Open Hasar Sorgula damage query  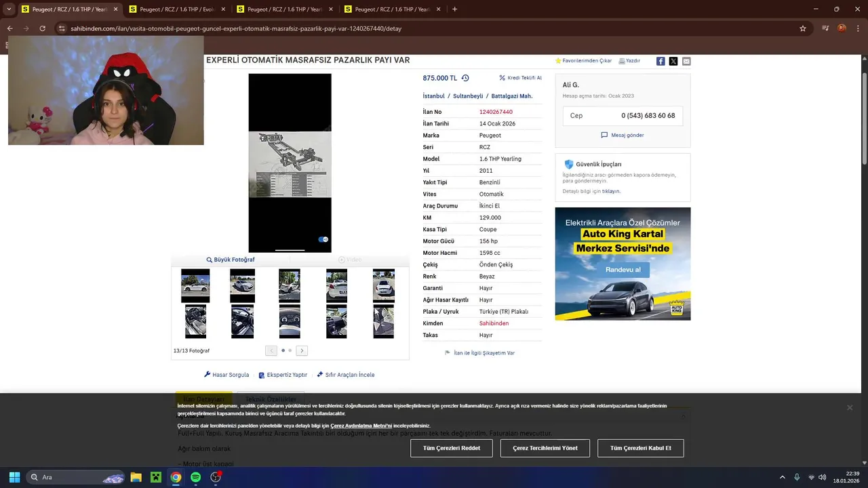coord(226,375)
